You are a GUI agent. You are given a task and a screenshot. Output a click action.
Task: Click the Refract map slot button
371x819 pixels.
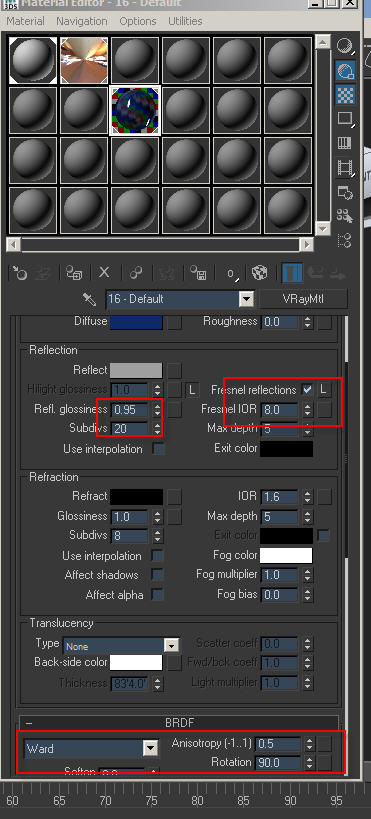(x=175, y=497)
